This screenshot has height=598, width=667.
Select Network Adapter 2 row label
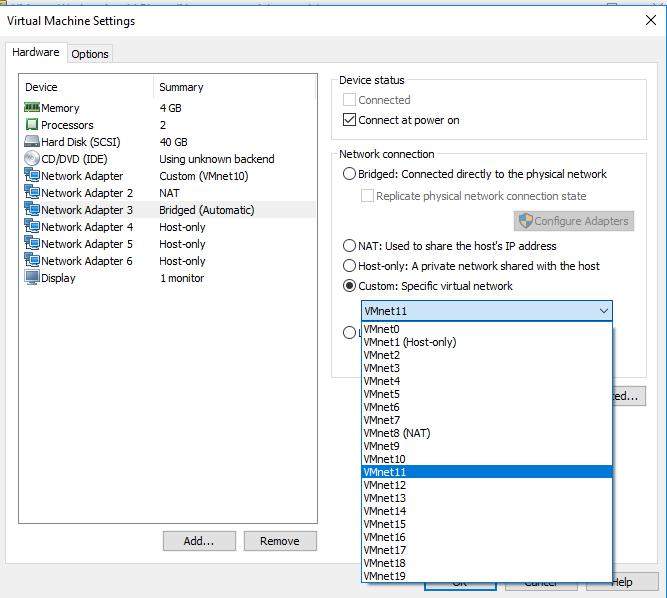point(87,193)
